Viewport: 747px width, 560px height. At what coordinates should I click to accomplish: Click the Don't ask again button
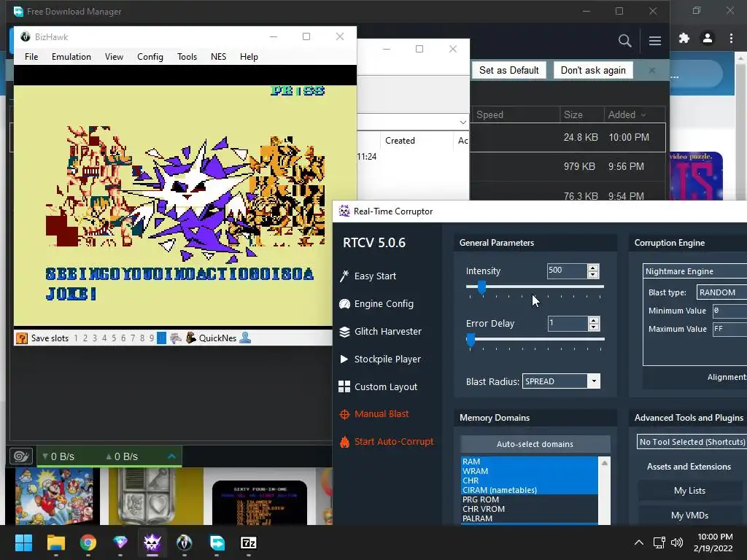(x=593, y=71)
